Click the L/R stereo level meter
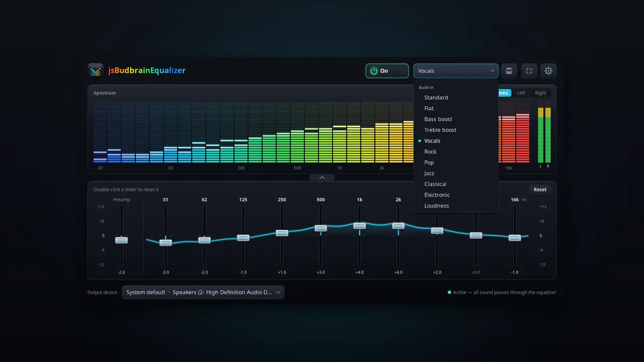 point(544,135)
